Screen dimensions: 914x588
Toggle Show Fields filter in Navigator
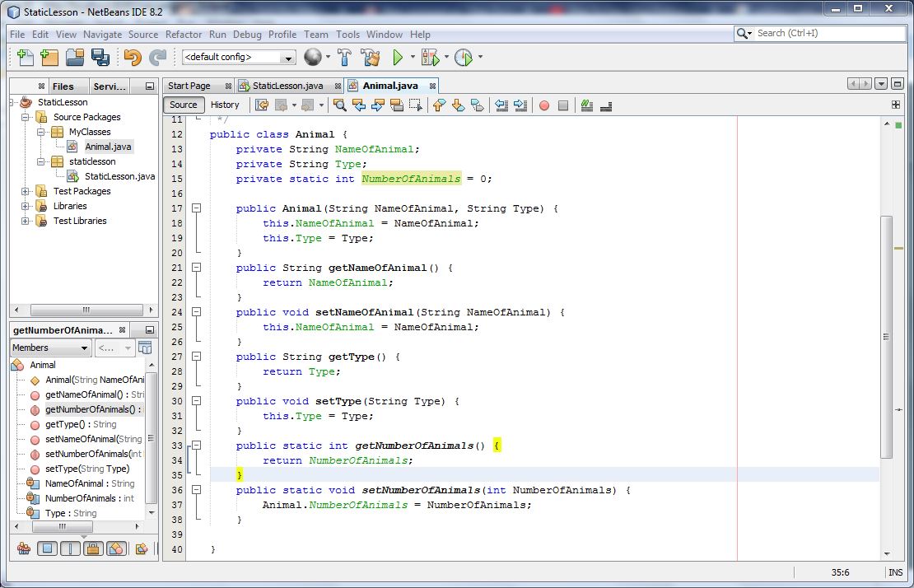coord(47,548)
